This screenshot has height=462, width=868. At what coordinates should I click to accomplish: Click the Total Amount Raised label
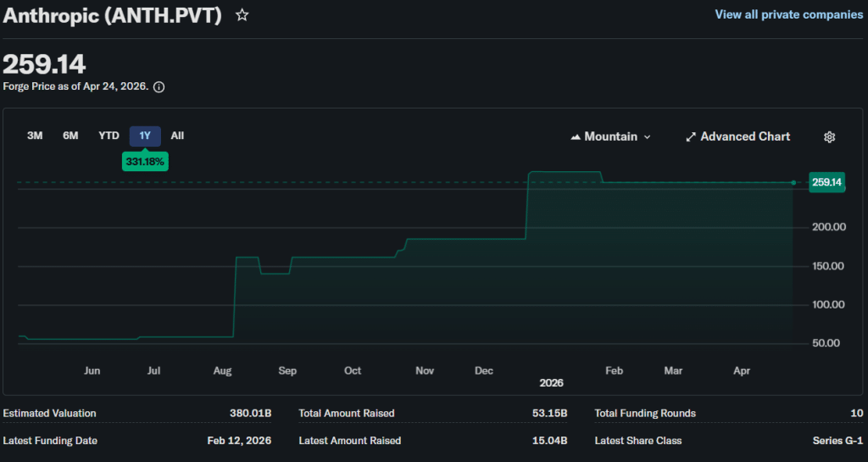(347, 414)
